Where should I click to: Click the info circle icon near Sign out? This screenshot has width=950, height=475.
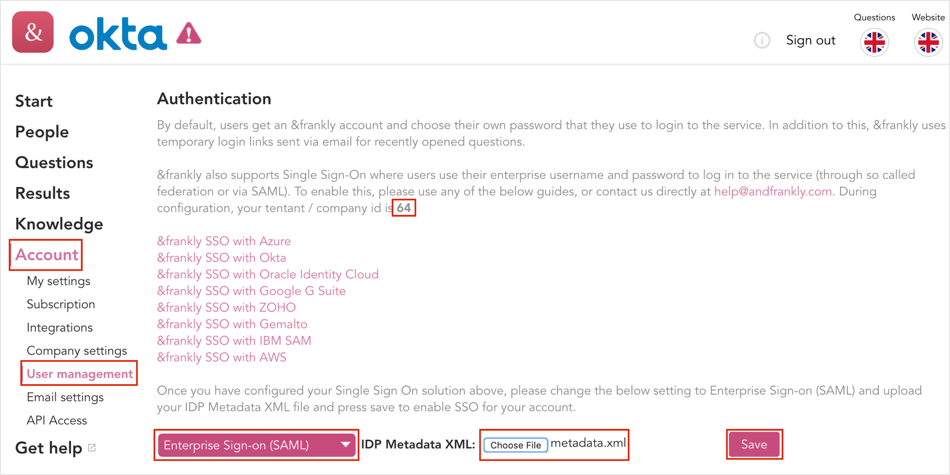(762, 41)
